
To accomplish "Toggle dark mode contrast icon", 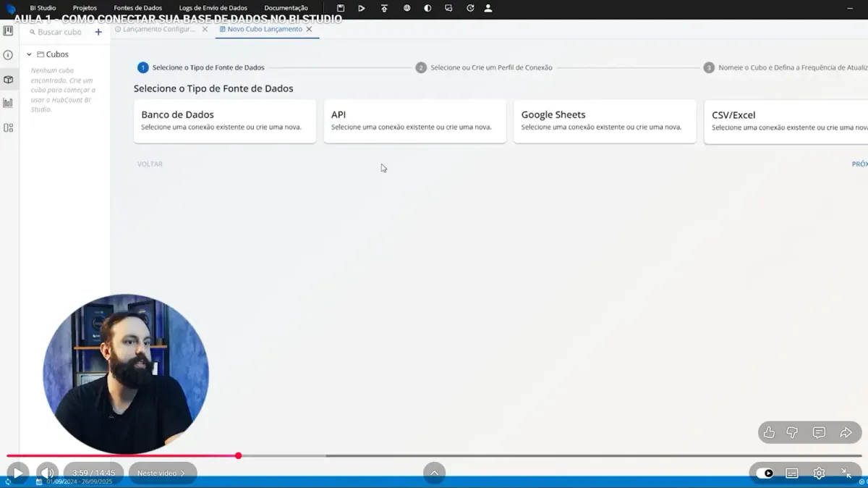I will pyautogui.click(x=427, y=8).
